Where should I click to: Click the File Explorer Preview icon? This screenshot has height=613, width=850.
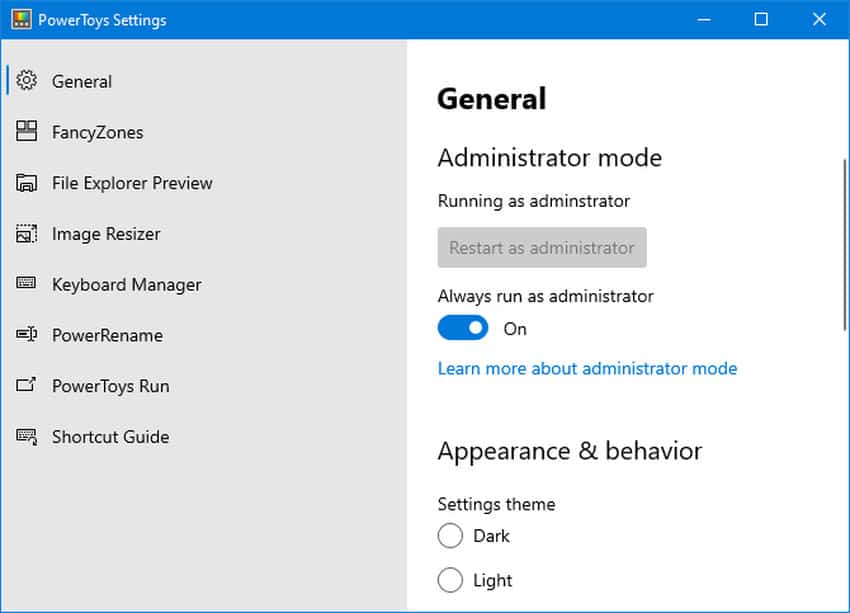[26, 183]
